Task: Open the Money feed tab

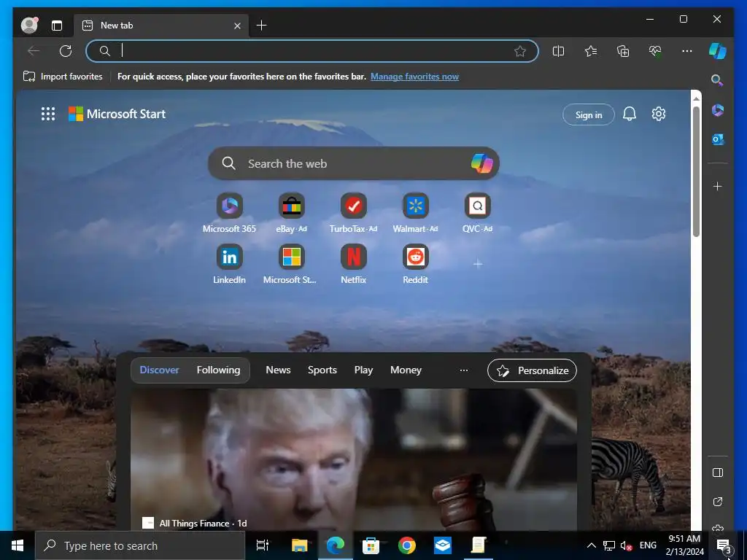Action: coord(406,370)
